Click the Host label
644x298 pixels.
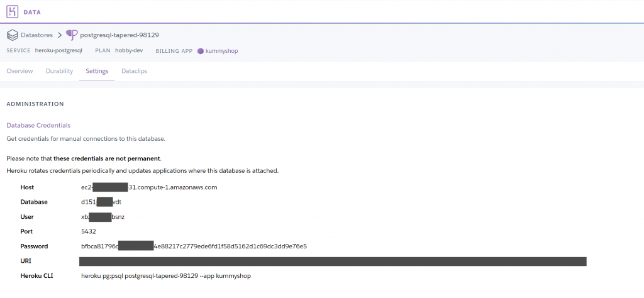tap(27, 187)
